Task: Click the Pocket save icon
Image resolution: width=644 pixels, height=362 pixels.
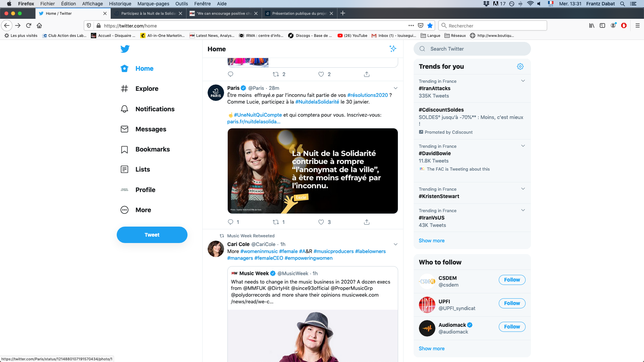Action: pos(421,25)
